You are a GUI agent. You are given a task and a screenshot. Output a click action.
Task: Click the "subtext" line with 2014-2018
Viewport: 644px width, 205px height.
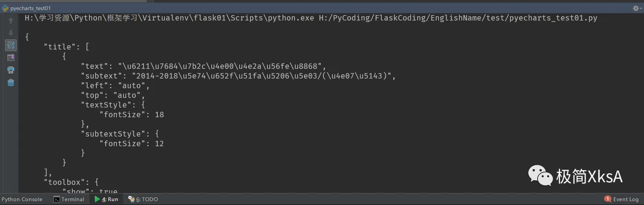point(238,76)
